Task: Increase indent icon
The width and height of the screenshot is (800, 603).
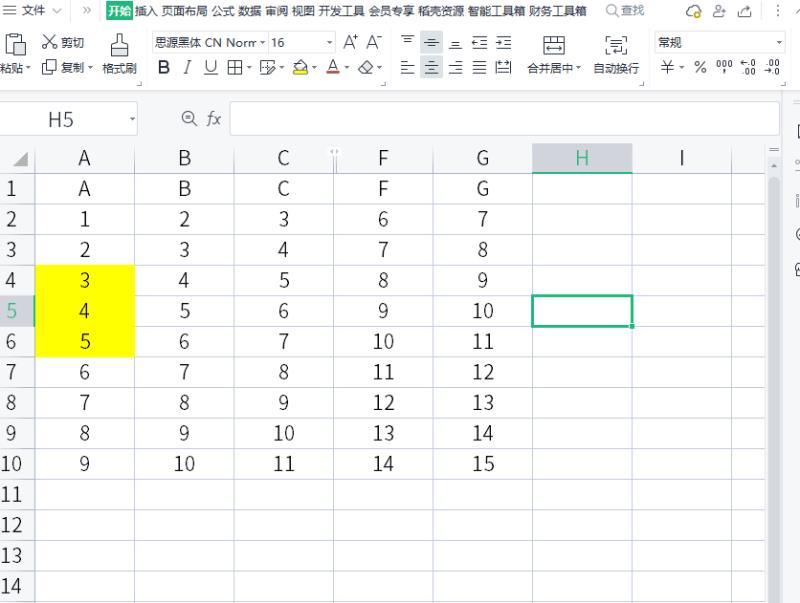Action: click(504, 42)
